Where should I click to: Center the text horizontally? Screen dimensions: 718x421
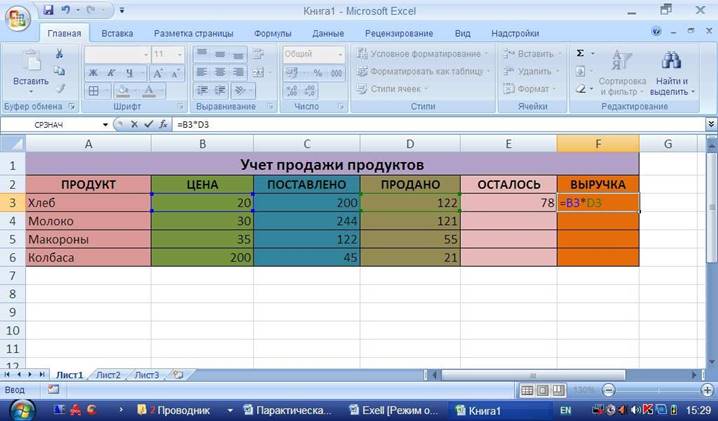(220, 72)
